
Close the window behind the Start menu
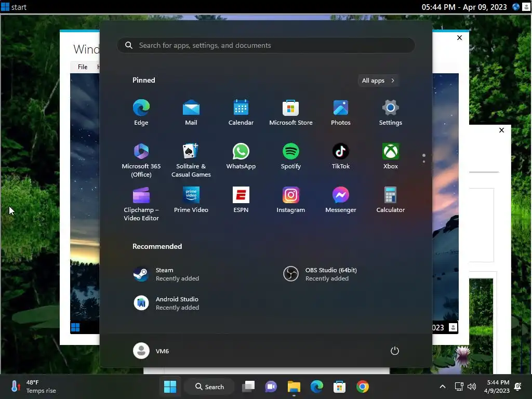click(x=459, y=37)
